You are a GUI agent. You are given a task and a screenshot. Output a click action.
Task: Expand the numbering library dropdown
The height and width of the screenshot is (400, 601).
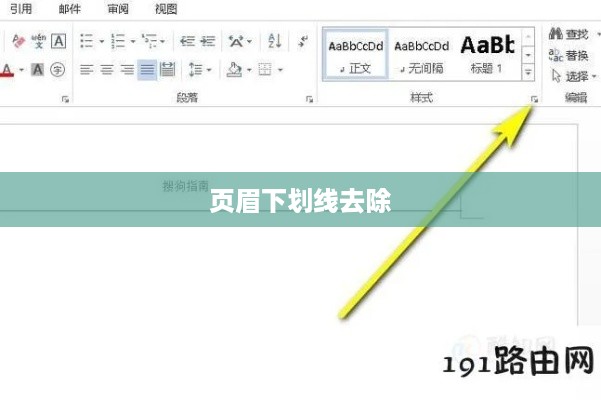[x=133, y=41]
